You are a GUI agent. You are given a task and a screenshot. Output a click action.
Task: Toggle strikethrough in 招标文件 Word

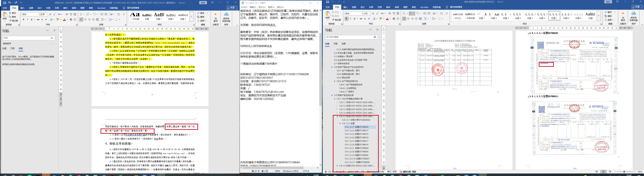[x=38, y=19]
